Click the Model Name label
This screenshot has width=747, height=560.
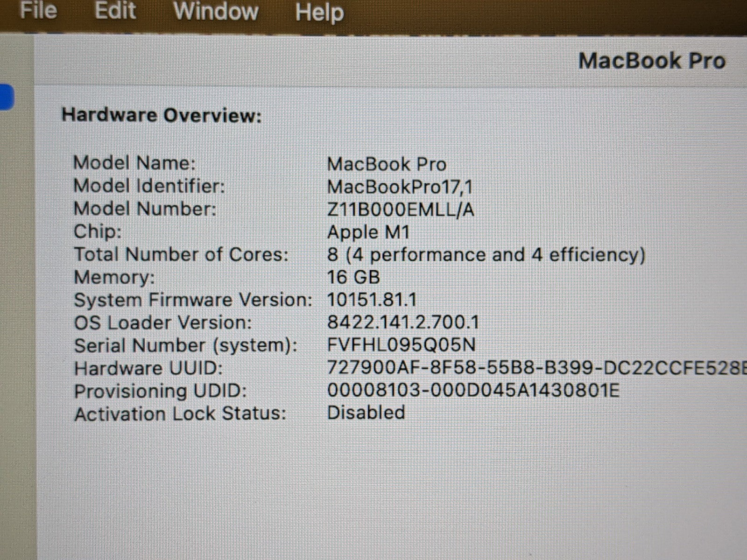coord(134,163)
